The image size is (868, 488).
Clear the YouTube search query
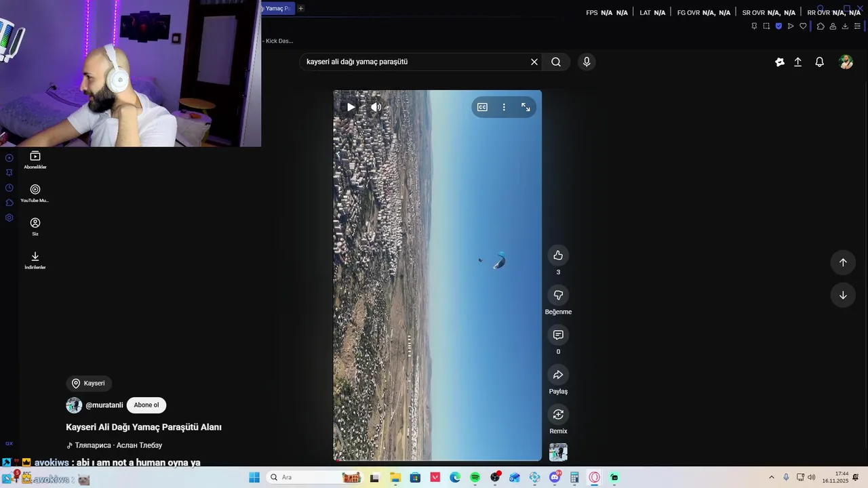534,62
